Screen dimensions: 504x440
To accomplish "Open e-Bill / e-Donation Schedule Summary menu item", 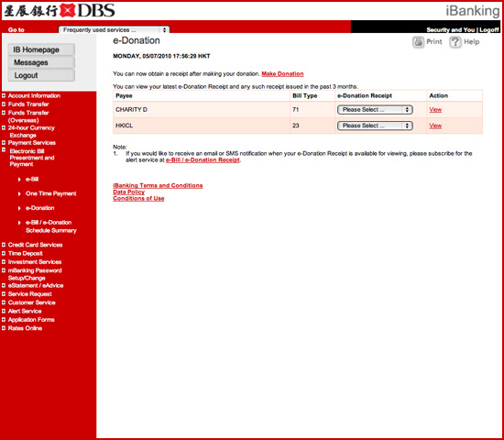I will tap(50, 226).
